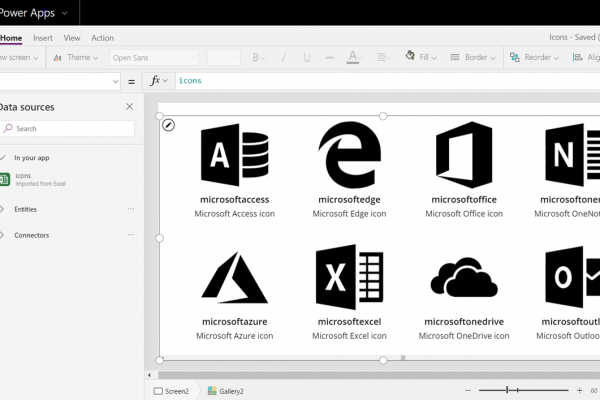Toggle Italic formatting
Image resolution: width=600 pixels, height=400 pixels.
coord(284,57)
